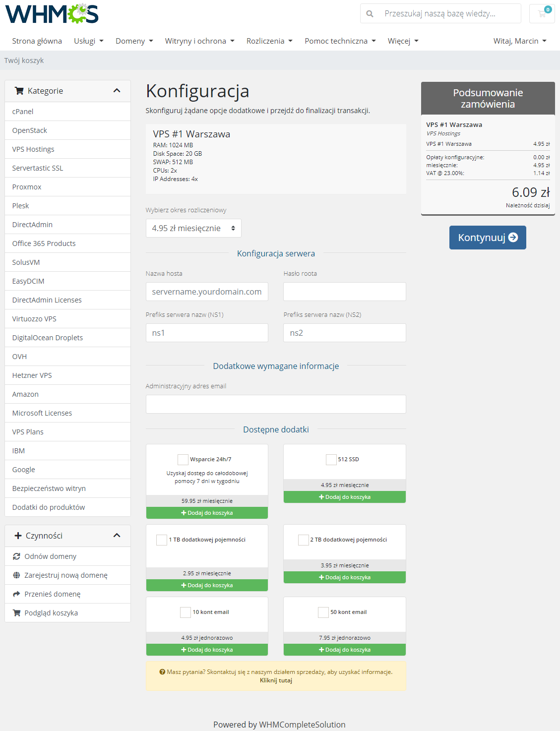Open the Więcej dropdown menu
The height and width of the screenshot is (731, 560).
pos(402,41)
